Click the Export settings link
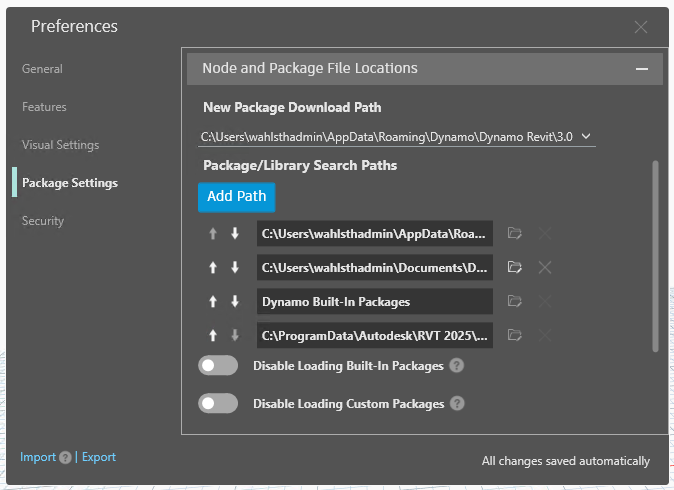674x490 pixels. click(99, 457)
